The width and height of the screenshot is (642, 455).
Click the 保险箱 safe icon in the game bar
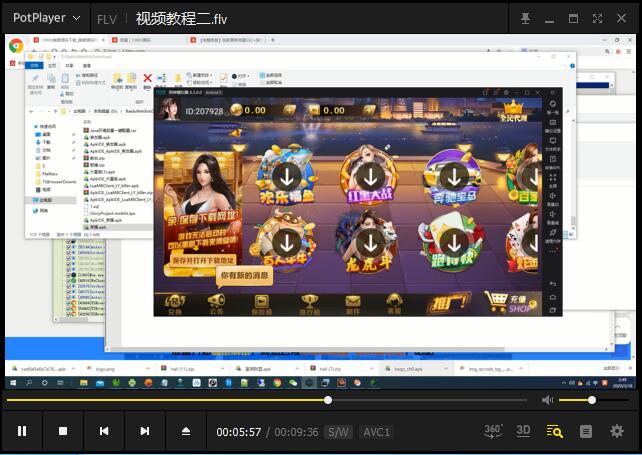coord(262,305)
